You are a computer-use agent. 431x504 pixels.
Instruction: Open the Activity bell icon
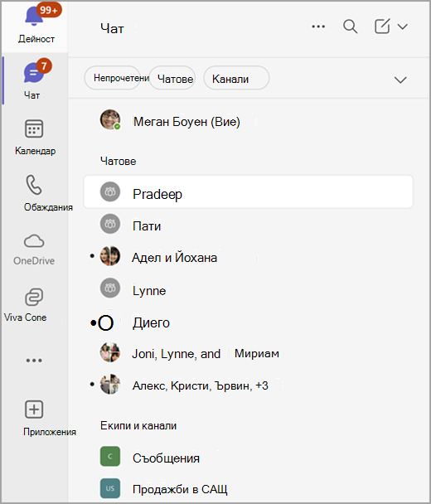[34, 17]
